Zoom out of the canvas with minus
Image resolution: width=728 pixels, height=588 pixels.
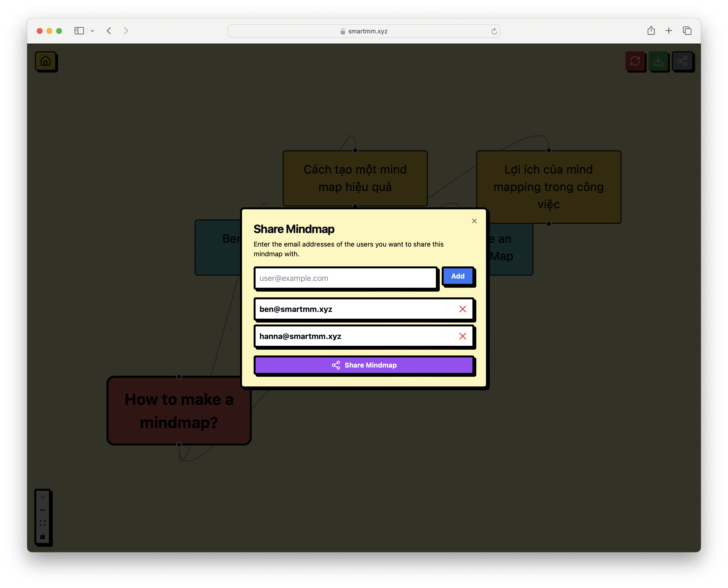coord(43,510)
